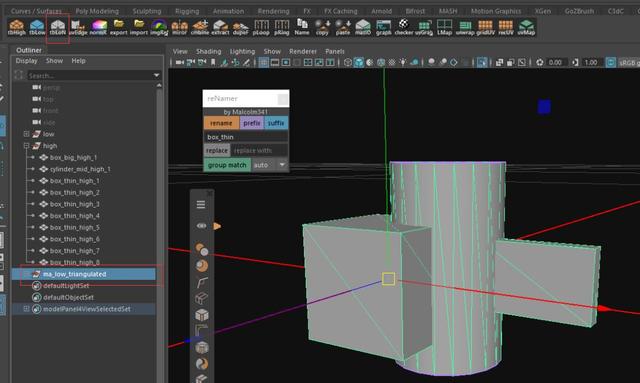
Task: Close the reNamer window
Action: coord(282,99)
